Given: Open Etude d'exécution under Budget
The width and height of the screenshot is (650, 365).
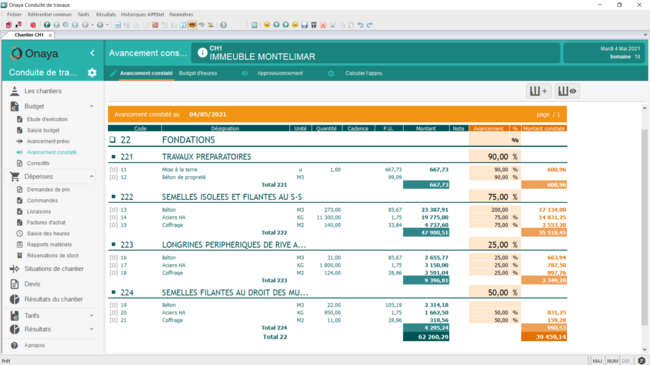Looking at the screenshot, I should pyautogui.click(x=47, y=119).
